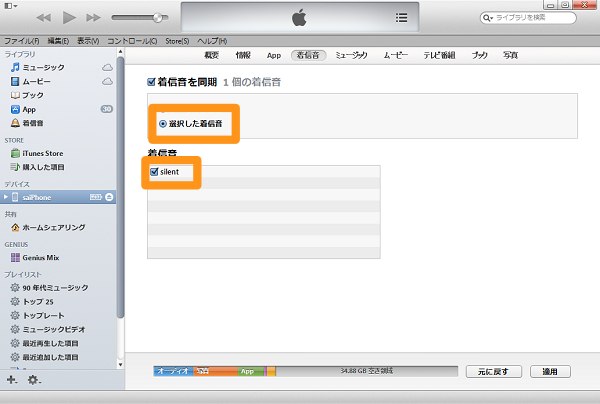Open the gear settings icon at bottom left
Viewport: 600px width, 404px height.
34,380
